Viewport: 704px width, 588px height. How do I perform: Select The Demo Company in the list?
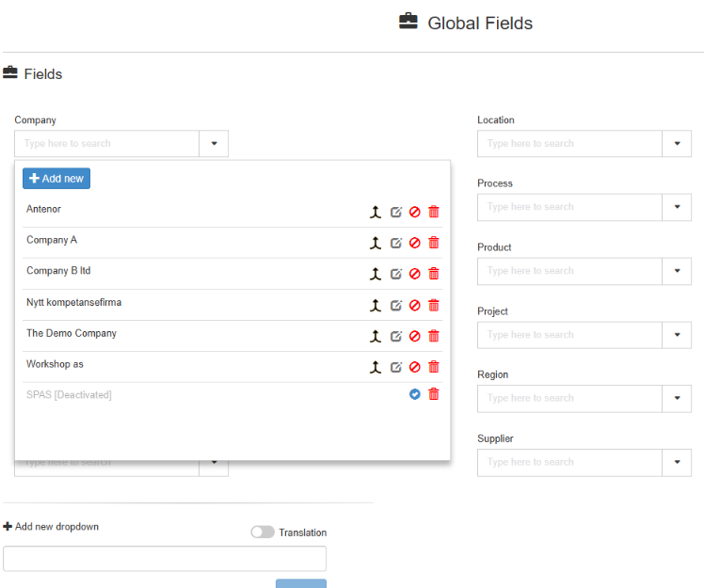pos(72,333)
